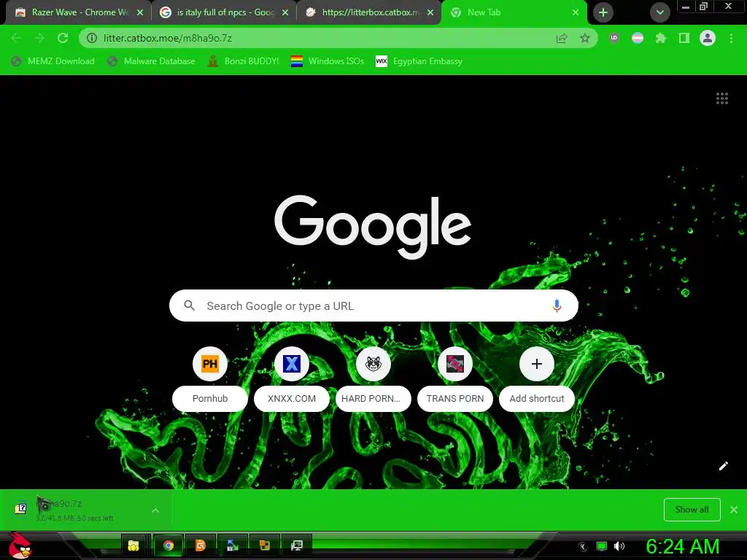747x560 pixels.
Task: Open Chrome three-dot menu
Action: (731, 38)
